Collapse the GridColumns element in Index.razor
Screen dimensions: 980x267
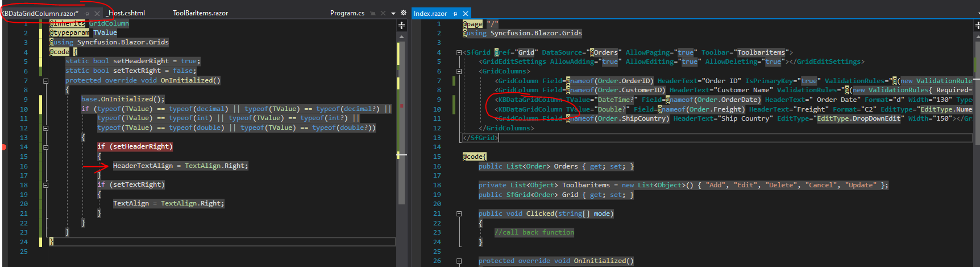point(459,71)
